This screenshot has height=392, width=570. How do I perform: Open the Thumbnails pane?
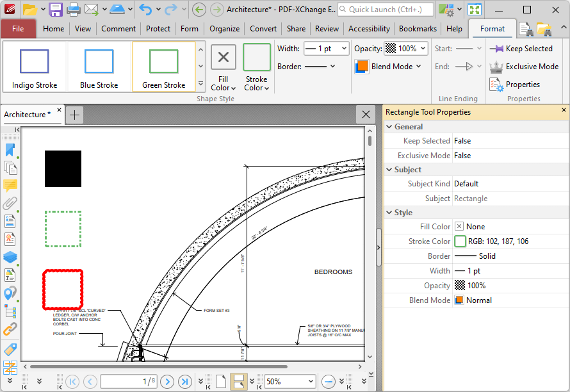pos(10,168)
